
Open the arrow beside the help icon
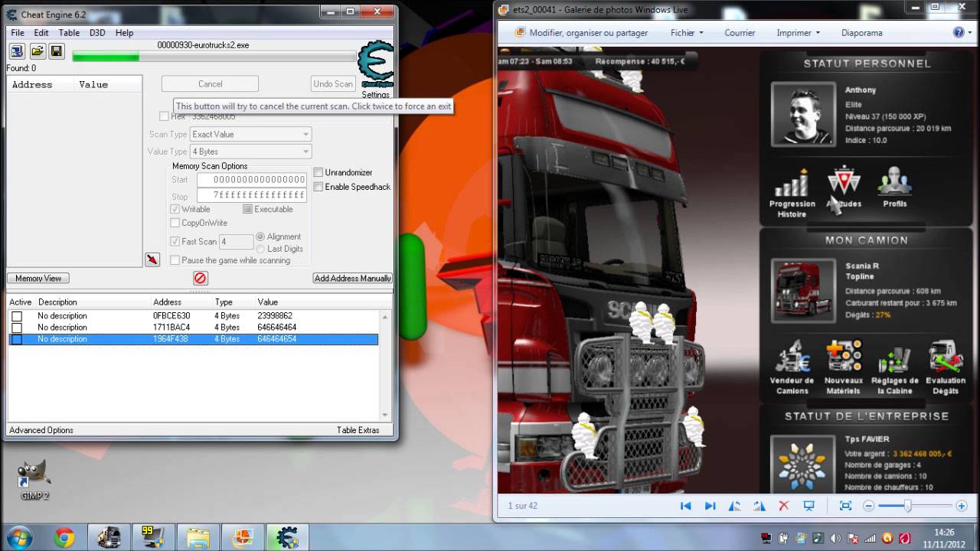point(970,33)
